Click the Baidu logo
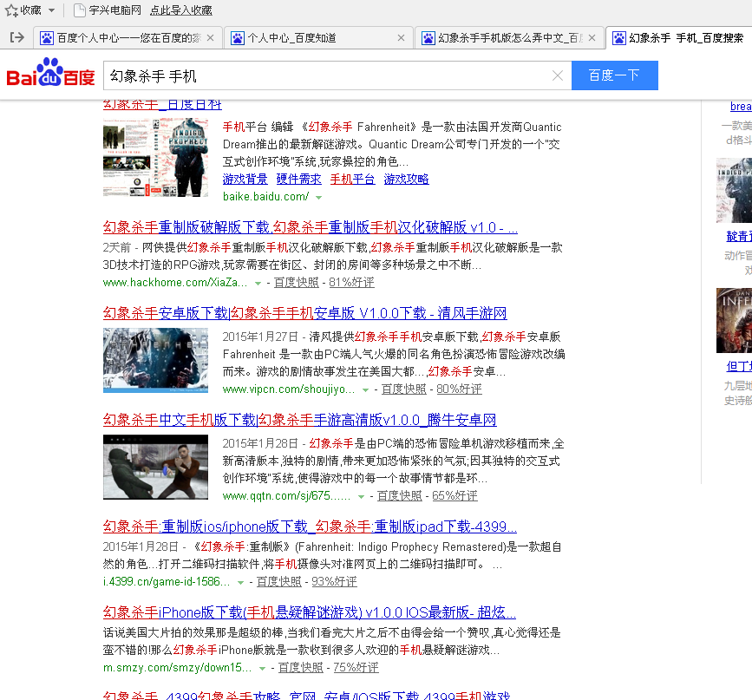This screenshot has width=752, height=700. click(x=50, y=74)
